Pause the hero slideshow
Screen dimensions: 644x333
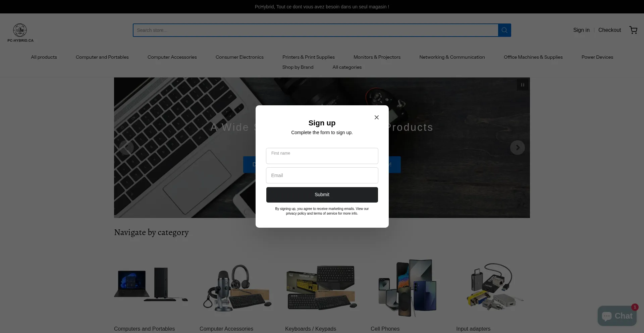(x=523, y=85)
